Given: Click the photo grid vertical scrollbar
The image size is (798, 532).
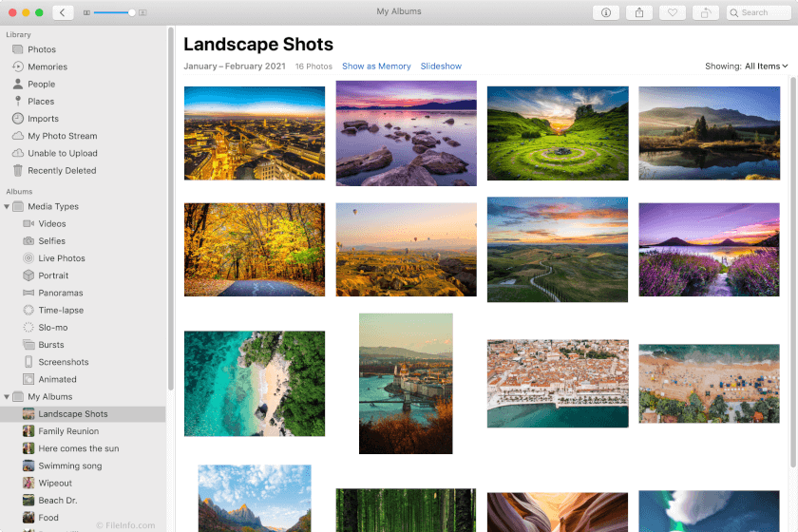Looking at the screenshot, I should [x=793, y=272].
